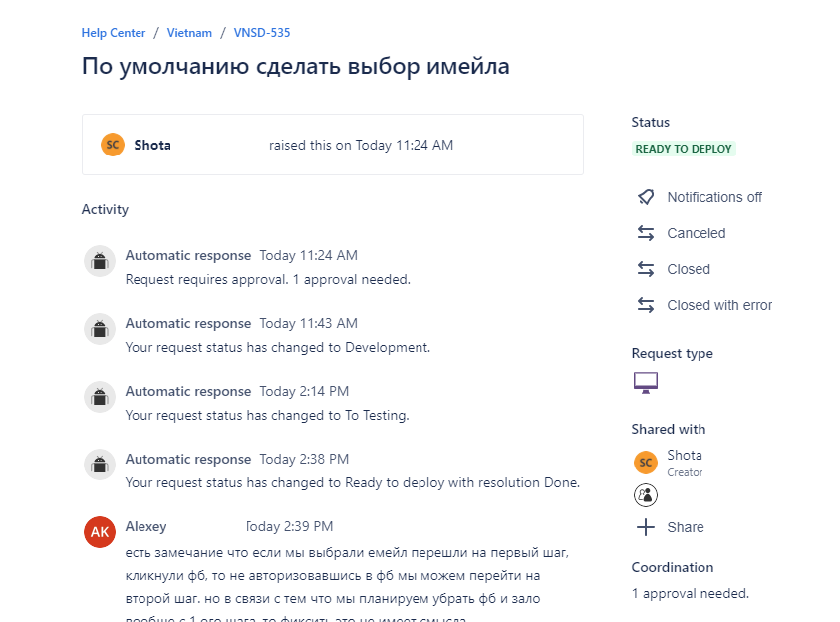The image size is (840, 622).
Task: Click the Coordination heading
Action: point(673,567)
